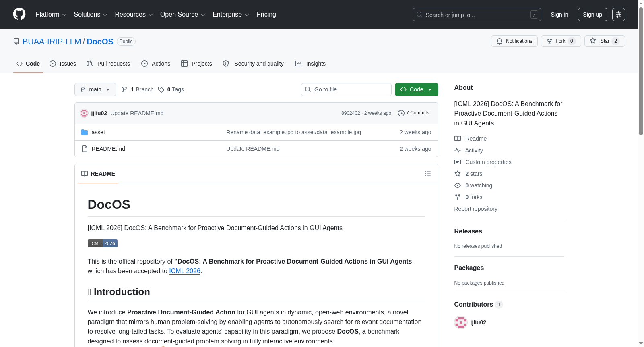
Task: Click the book icon on README tab
Action: click(x=85, y=174)
